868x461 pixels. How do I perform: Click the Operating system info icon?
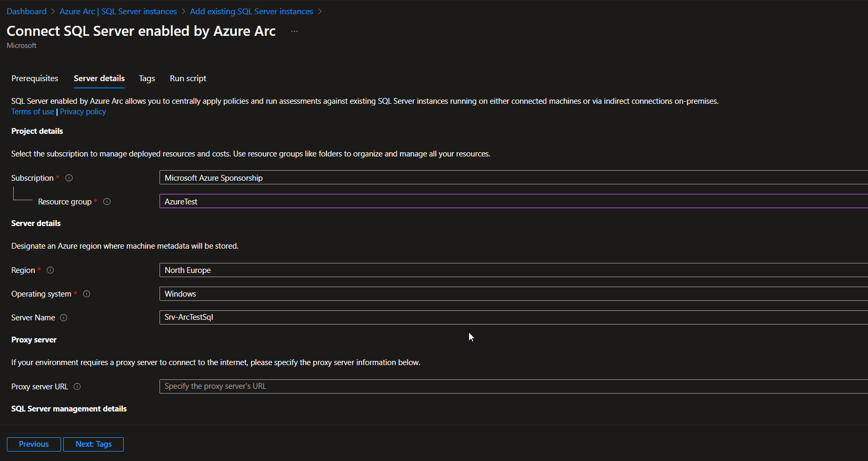coord(87,294)
